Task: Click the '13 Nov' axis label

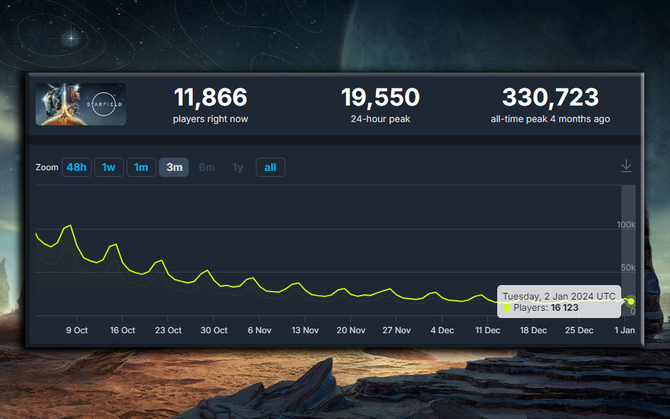Action: pyautogui.click(x=305, y=330)
